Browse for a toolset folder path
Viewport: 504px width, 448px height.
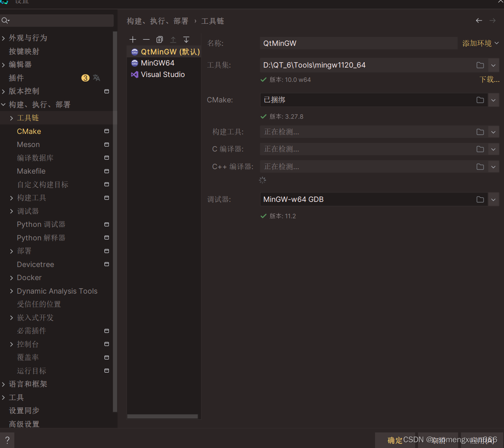click(x=480, y=65)
